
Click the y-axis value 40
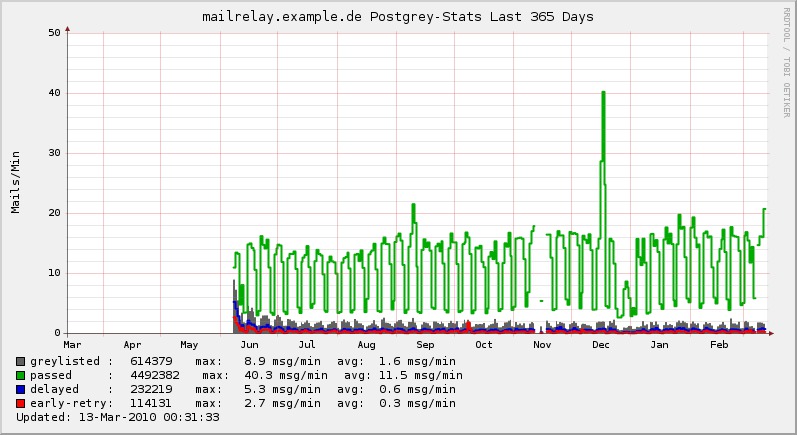tap(54, 92)
